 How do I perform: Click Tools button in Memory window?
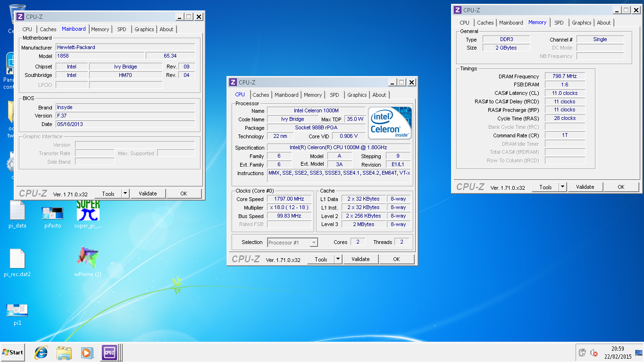tap(545, 187)
